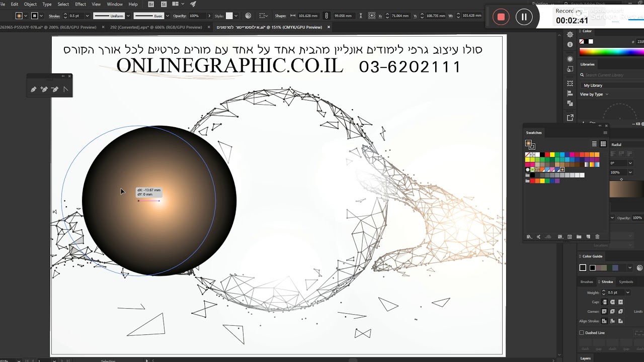
Task: Select the Projecting Cap stroke option
Action: coord(620,302)
